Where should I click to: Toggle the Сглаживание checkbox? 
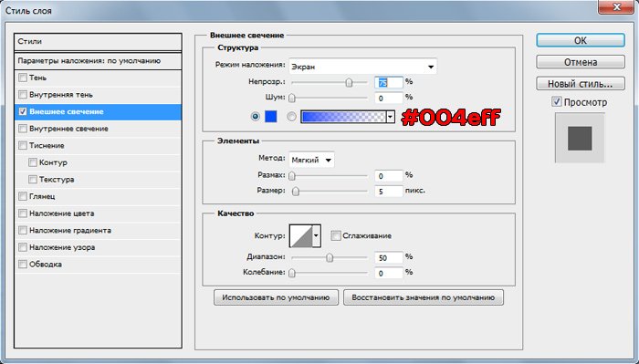(335, 235)
